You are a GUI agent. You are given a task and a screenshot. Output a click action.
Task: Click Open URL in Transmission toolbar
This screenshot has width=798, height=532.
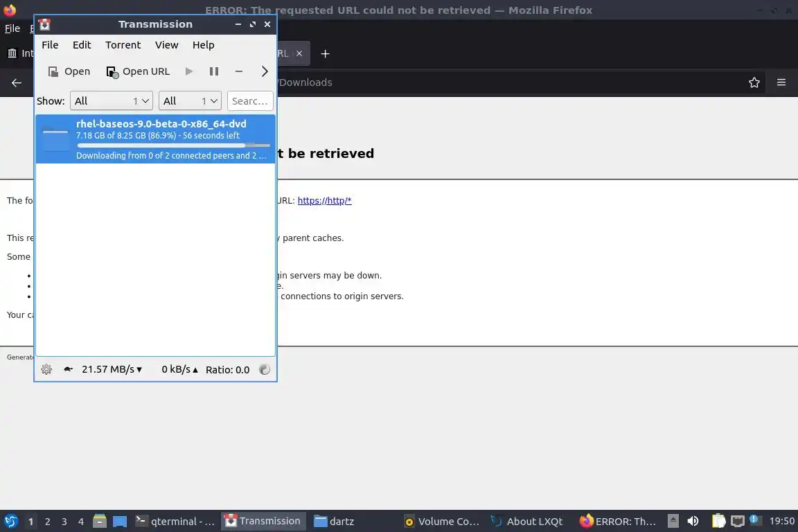click(137, 71)
